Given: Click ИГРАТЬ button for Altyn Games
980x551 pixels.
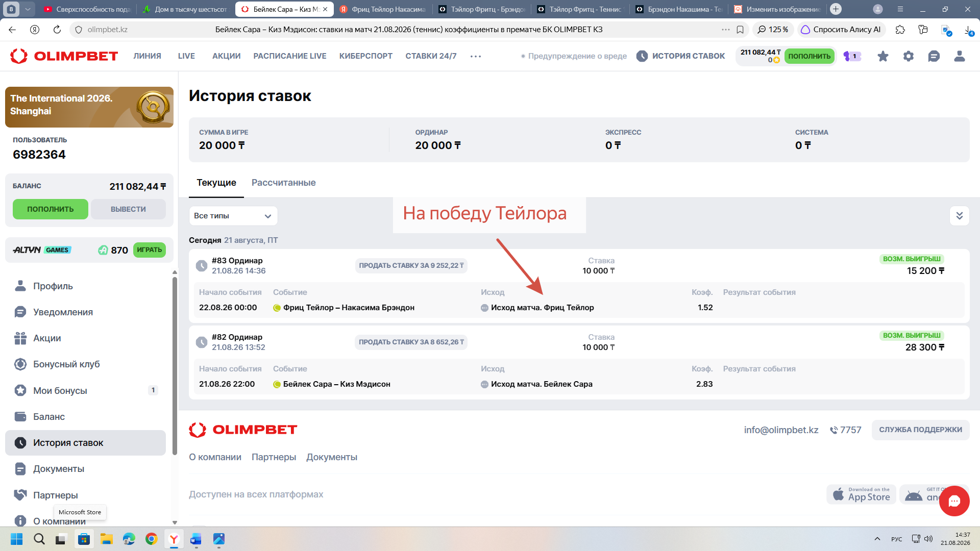Looking at the screenshot, I should tap(149, 250).
